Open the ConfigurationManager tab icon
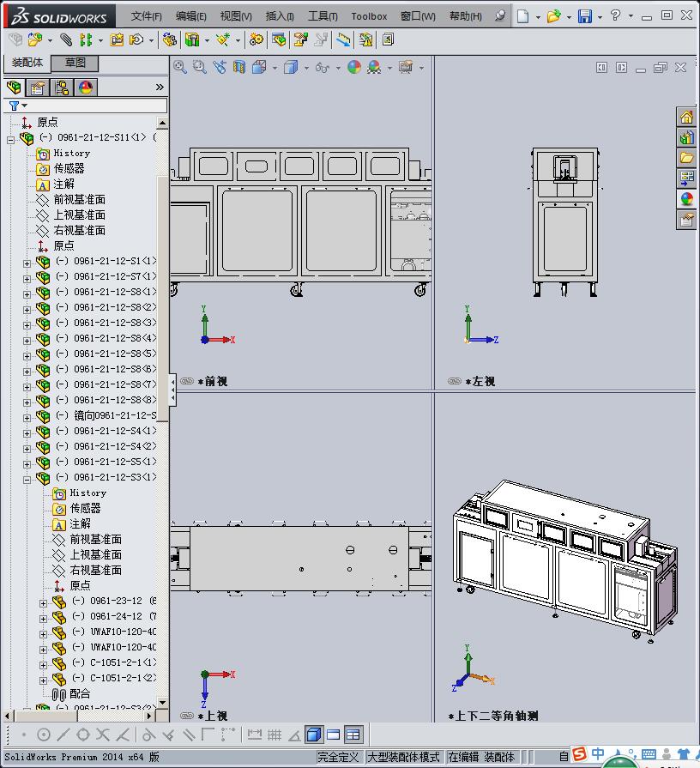Screen dimensions: 700x768 tap(62, 88)
